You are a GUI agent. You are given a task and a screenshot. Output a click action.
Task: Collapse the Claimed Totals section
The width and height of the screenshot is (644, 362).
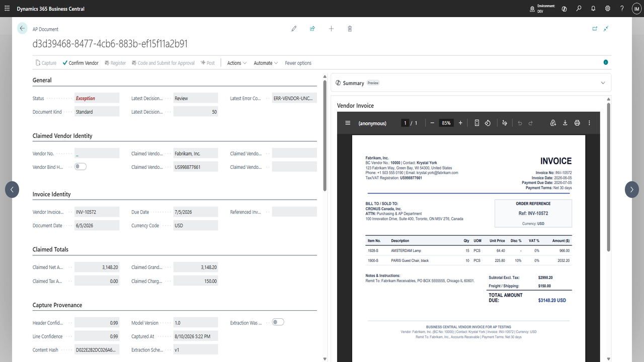tap(50, 249)
